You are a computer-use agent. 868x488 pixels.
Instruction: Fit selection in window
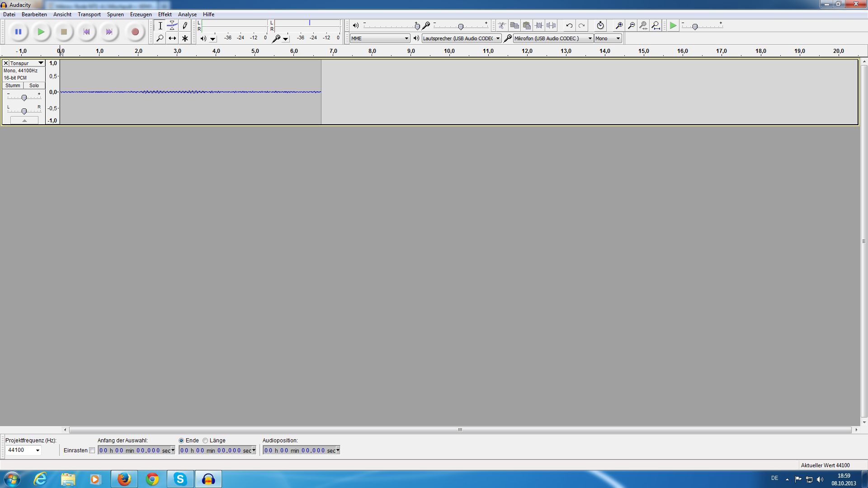click(643, 26)
